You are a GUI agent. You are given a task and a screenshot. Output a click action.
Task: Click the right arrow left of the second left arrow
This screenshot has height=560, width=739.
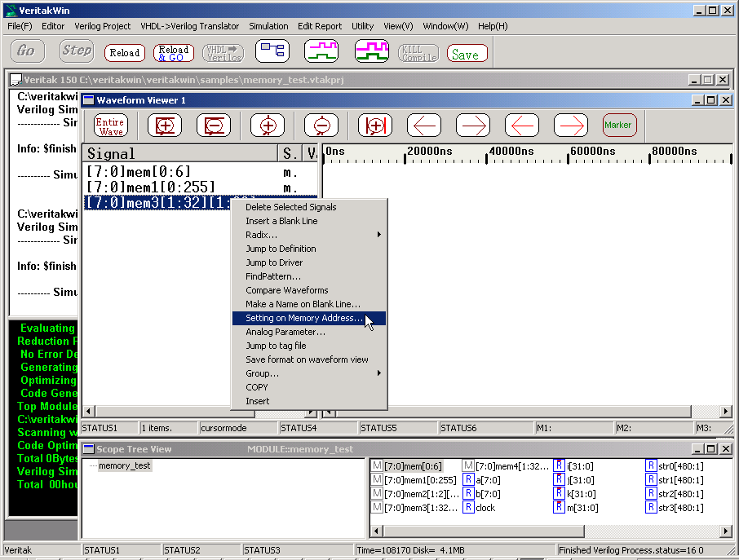pyautogui.click(x=473, y=126)
